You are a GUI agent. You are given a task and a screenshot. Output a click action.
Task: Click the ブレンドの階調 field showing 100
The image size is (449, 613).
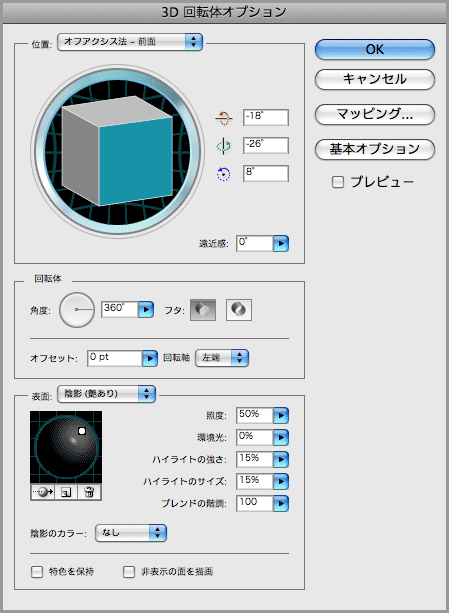click(x=254, y=504)
